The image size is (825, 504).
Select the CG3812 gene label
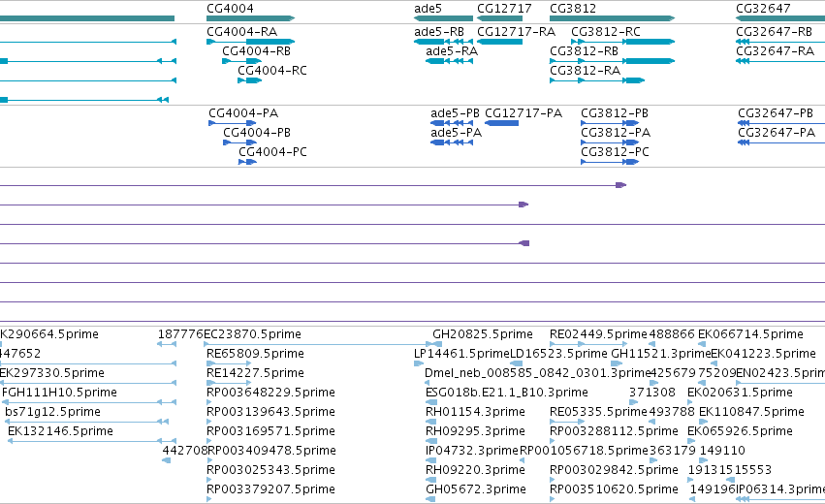click(x=572, y=9)
